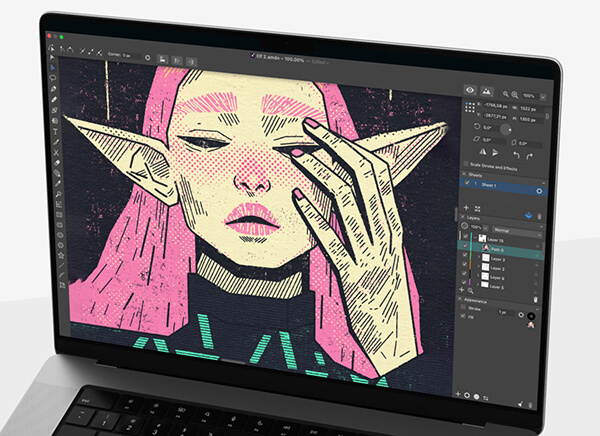Close the Appearance panel with its X
Image resolution: width=600 pixels, height=436 pixels.
pyautogui.click(x=460, y=299)
